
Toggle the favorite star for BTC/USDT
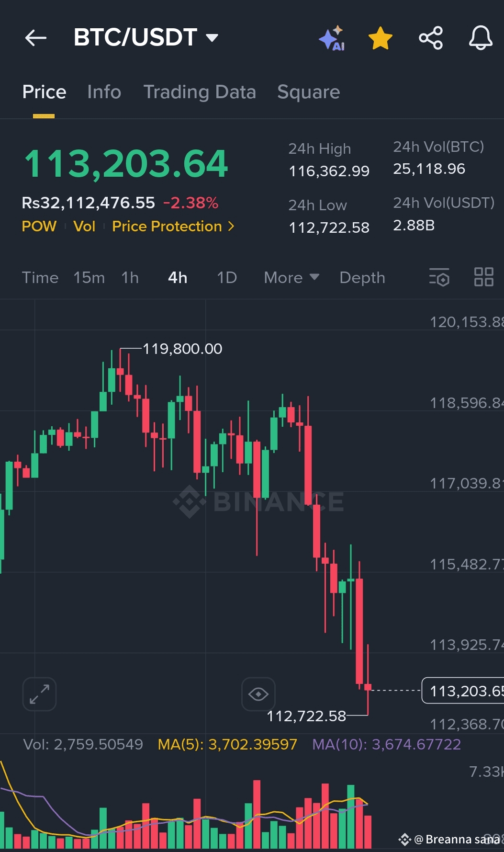381,38
